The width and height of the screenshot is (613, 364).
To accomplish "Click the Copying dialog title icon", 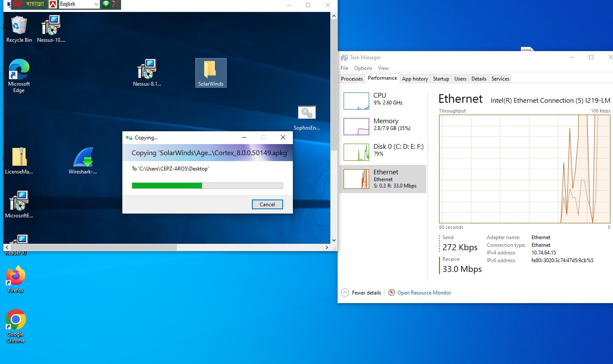I will [x=129, y=138].
